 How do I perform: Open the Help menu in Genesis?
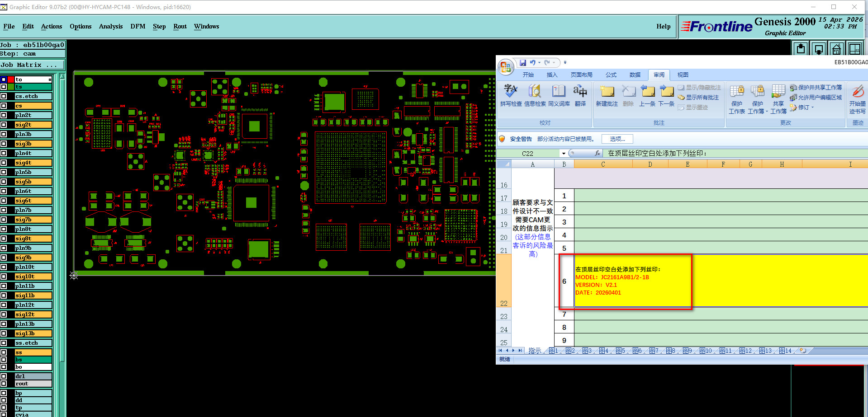click(664, 27)
